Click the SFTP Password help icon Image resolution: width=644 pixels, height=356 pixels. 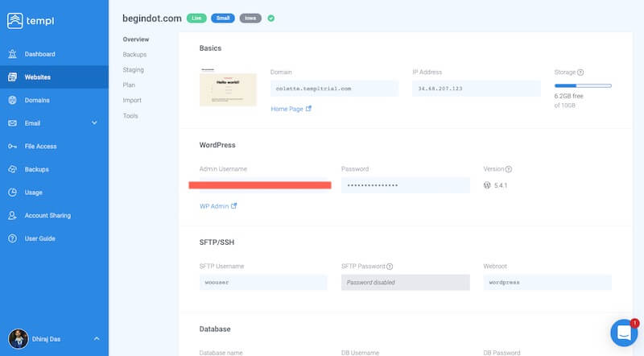(390, 267)
